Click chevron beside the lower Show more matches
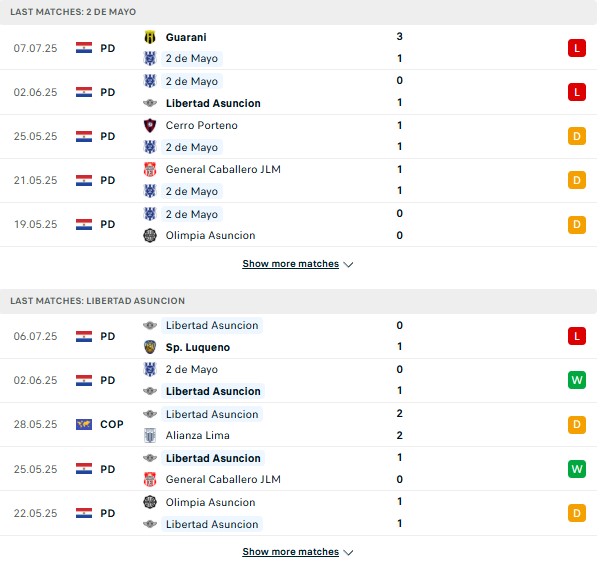This screenshot has height=569, width=600. pos(348,552)
